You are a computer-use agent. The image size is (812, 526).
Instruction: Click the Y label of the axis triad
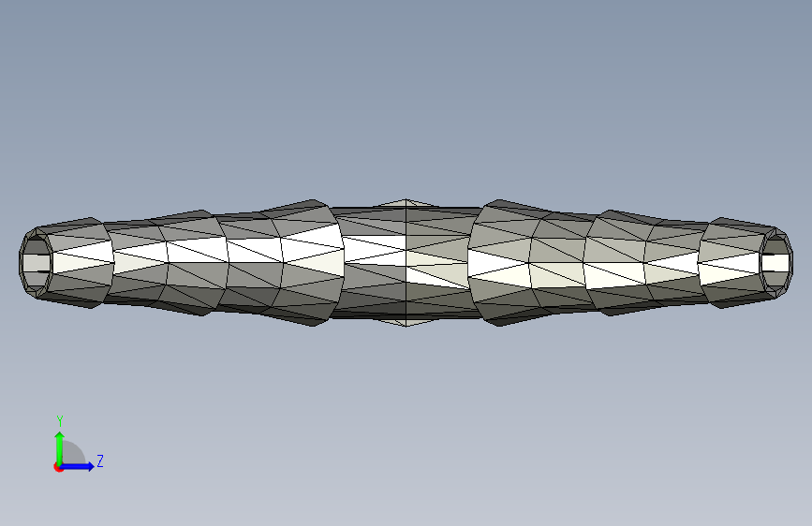point(60,421)
